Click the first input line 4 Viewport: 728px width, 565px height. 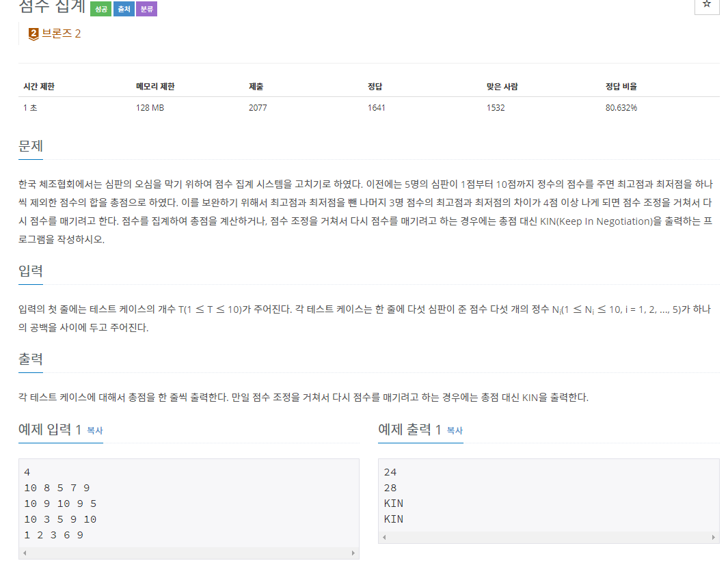pyautogui.click(x=27, y=472)
